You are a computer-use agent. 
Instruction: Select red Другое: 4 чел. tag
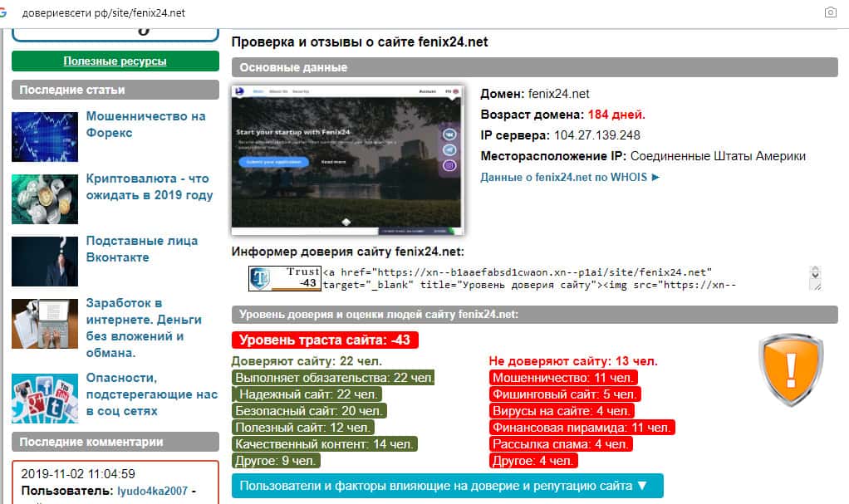(533, 461)
